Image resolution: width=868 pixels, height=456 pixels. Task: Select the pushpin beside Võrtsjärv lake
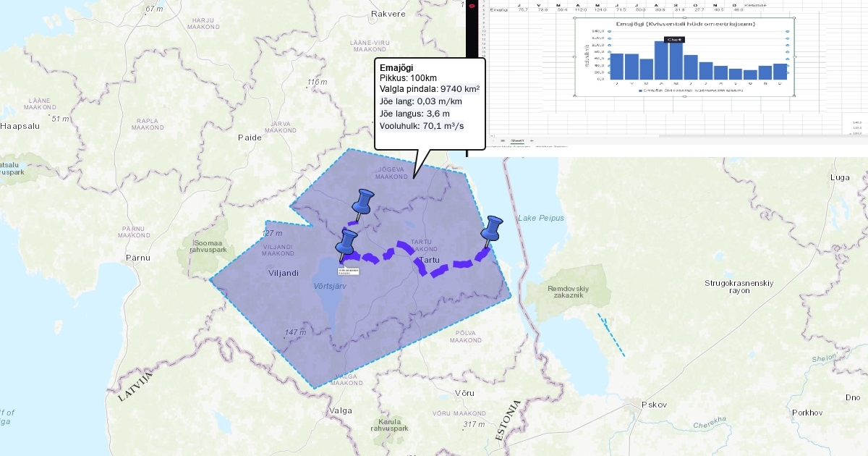click(349, 242)
